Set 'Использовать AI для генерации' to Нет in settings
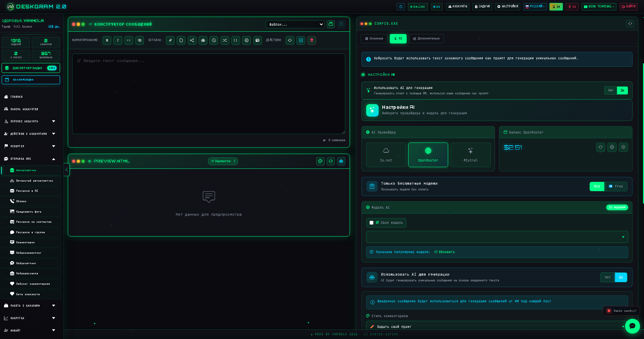The height and width of the screenshot is (339, 644). click(611, 90)
